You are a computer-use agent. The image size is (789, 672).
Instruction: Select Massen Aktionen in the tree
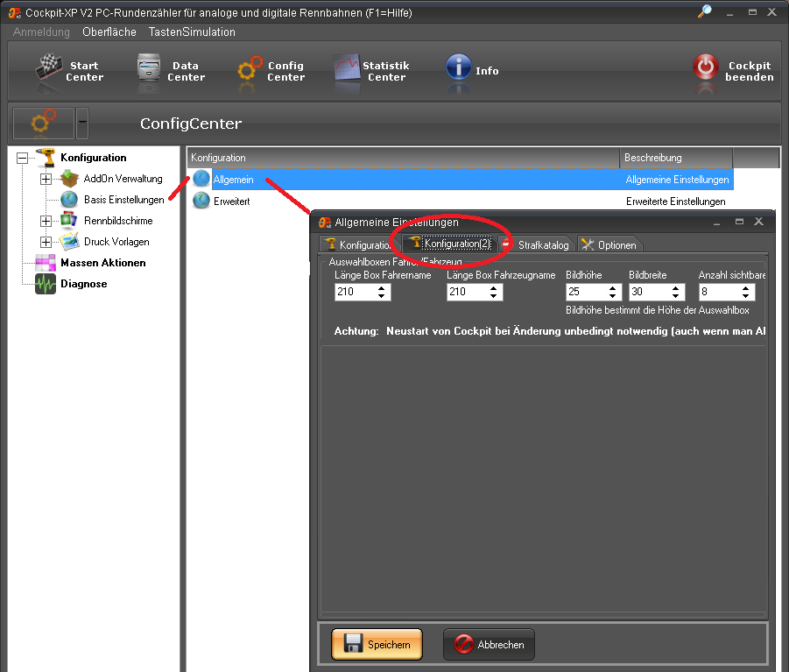tap(103, 263)
